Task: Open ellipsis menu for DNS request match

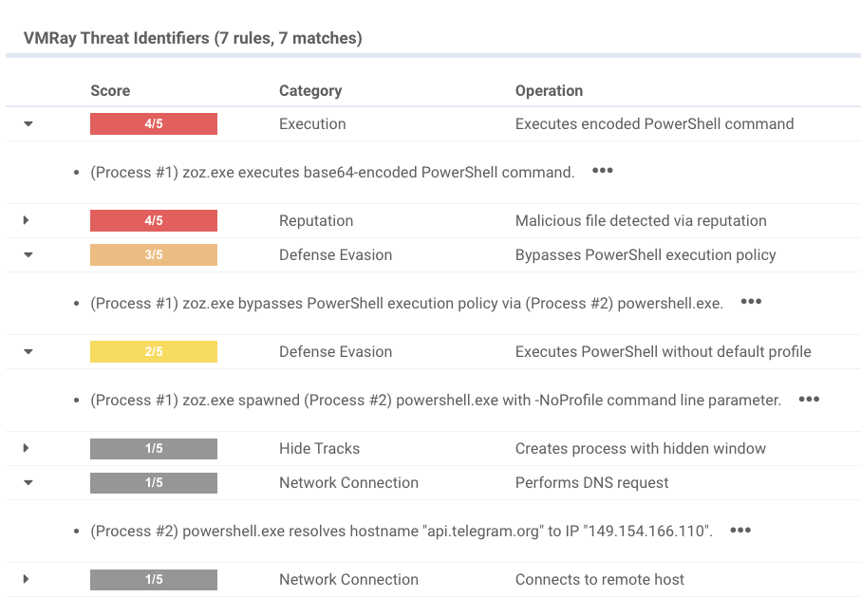Action: (x=739, y=530)
